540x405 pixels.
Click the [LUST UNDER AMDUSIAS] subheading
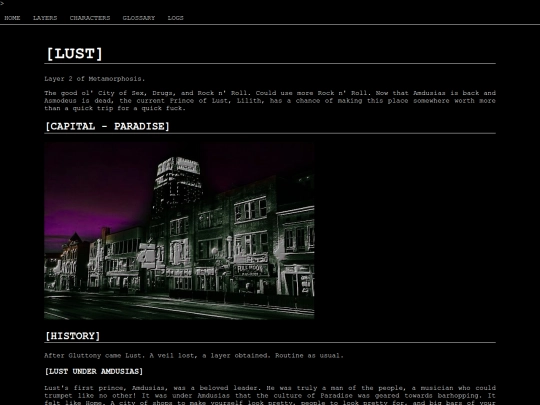click(x=94, y=372)
